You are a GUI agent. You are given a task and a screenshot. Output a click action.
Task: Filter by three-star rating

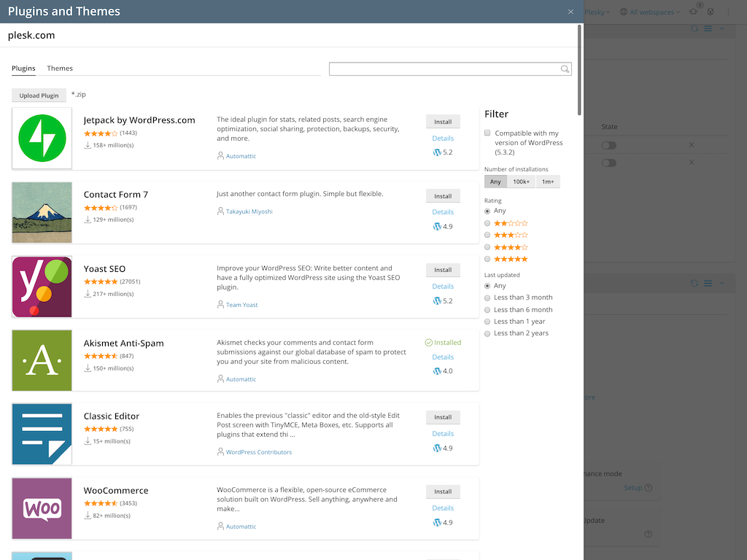(487, 235)
